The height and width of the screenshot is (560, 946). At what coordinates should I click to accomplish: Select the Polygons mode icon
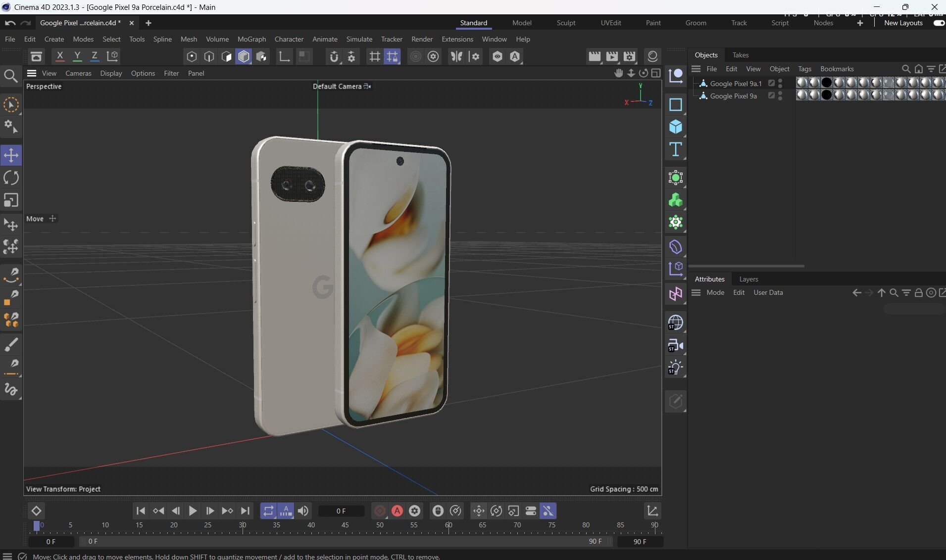pyautogui.click(x=226, y=56)
